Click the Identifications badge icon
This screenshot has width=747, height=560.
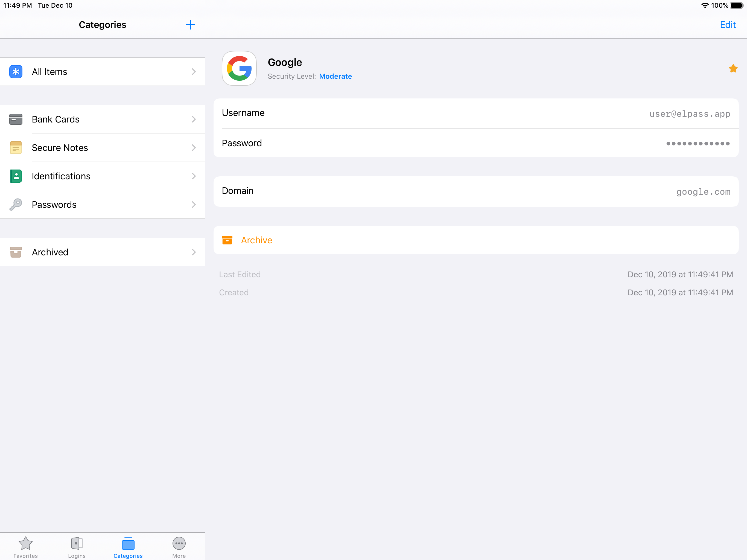coord(16,176)
